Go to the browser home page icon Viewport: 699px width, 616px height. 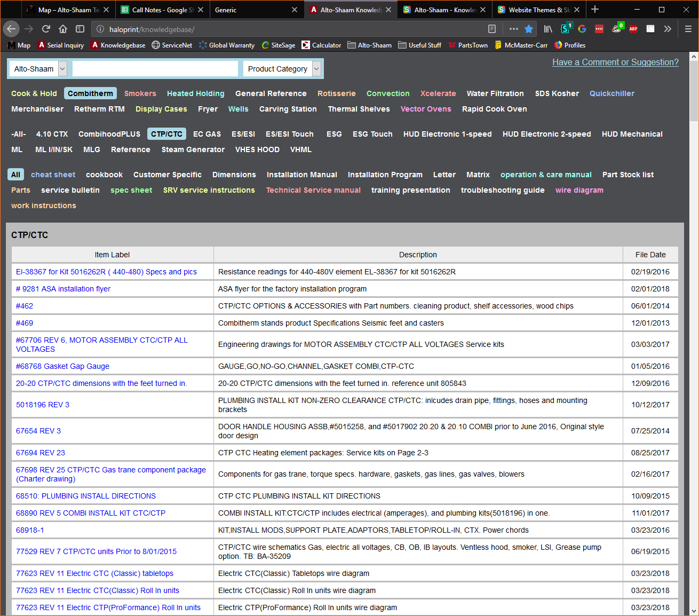[x=63, y=29]
